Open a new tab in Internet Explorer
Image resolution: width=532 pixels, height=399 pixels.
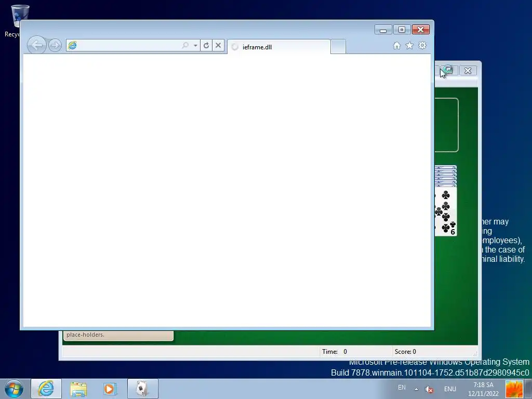338,47
